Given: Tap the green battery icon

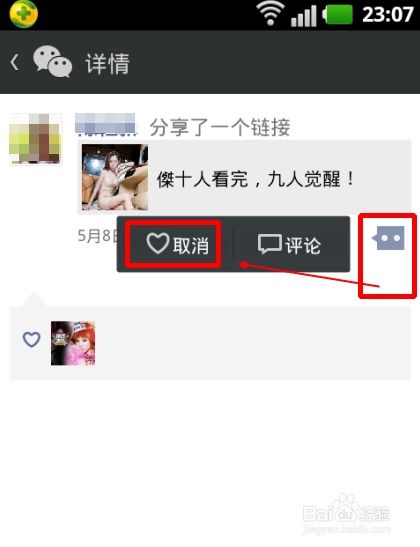Looking at the screenshot, I should [x=337, y=15].
